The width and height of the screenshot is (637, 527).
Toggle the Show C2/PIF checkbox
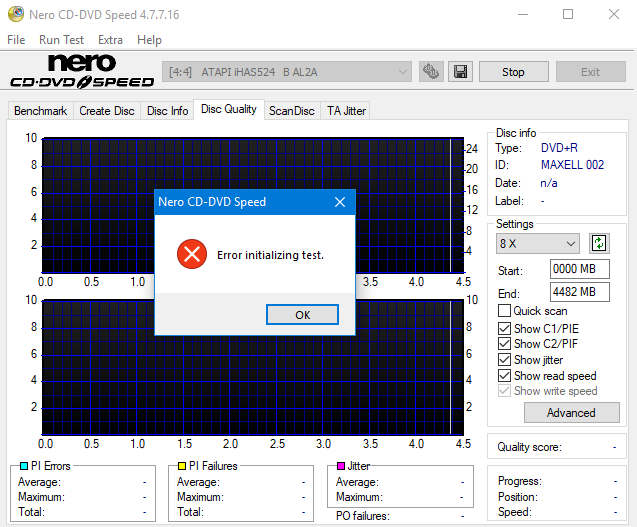click(x=504, y=343)
